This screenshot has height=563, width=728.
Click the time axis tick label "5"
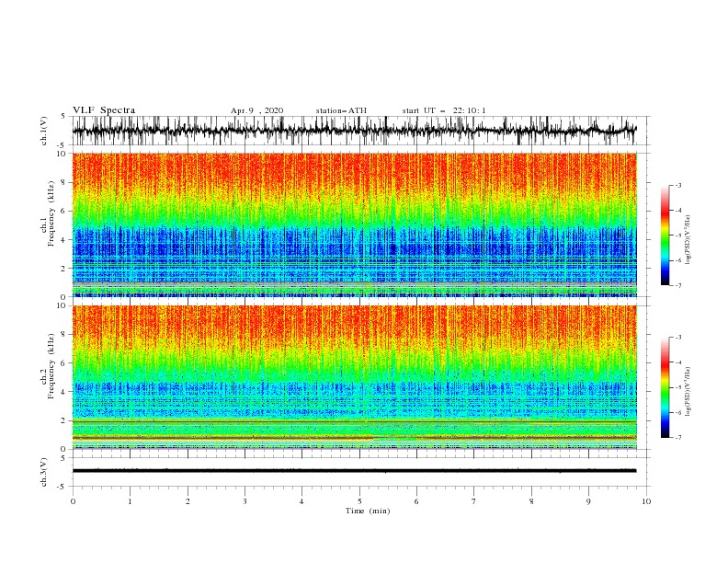tap(359, 501)
